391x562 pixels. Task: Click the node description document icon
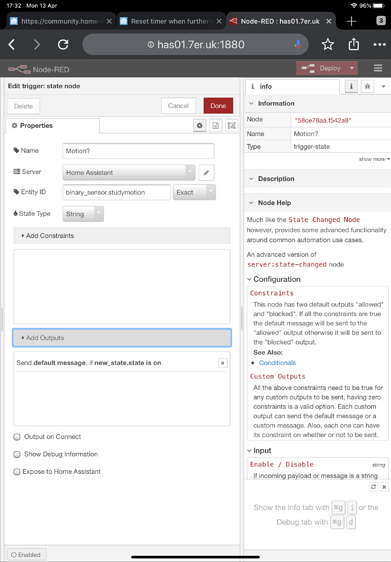coord(215,125)
